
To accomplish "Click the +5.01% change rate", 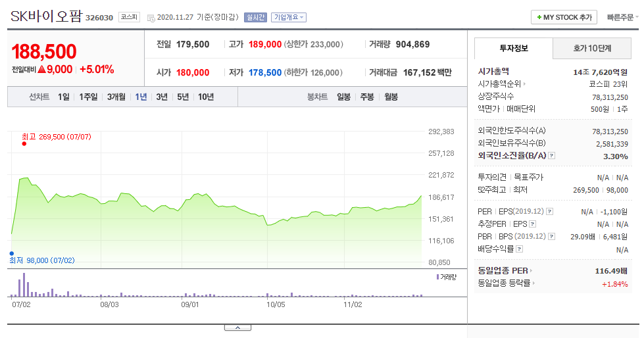I will (x=97, y=70).
